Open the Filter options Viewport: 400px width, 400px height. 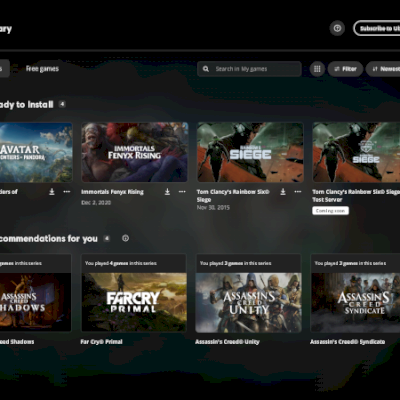(x=346, y=69)
